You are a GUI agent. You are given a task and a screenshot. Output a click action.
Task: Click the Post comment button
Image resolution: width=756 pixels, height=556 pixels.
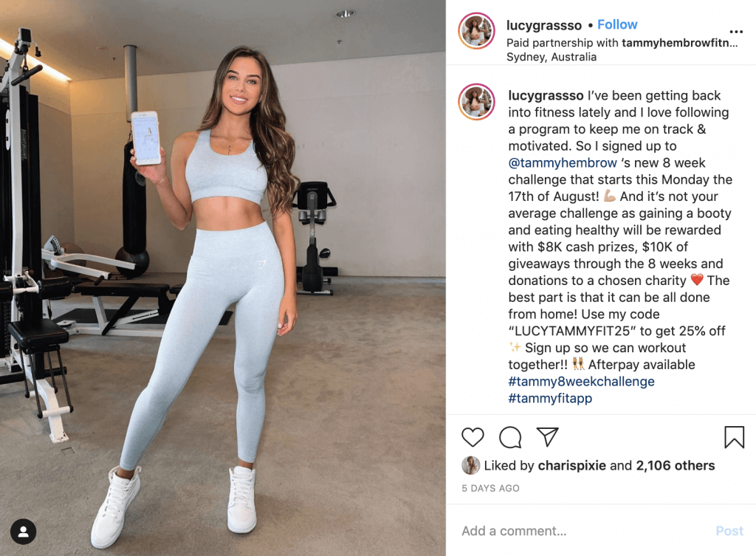click(x=729, y=531)
